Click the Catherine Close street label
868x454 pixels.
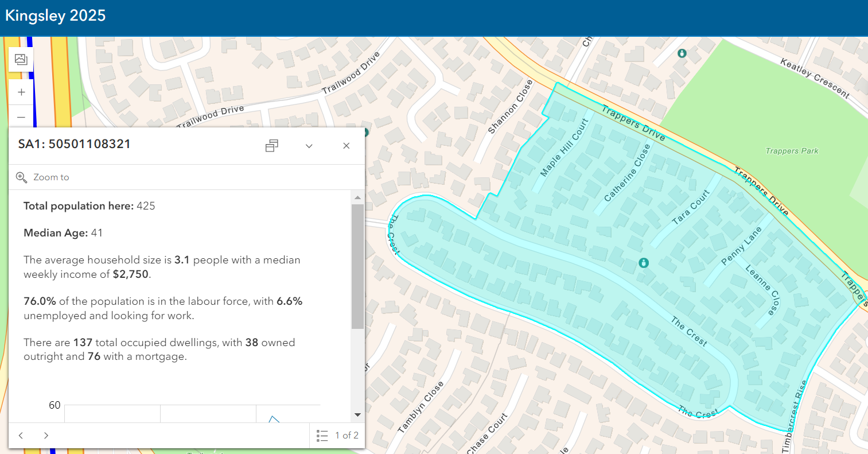point(628,172)
